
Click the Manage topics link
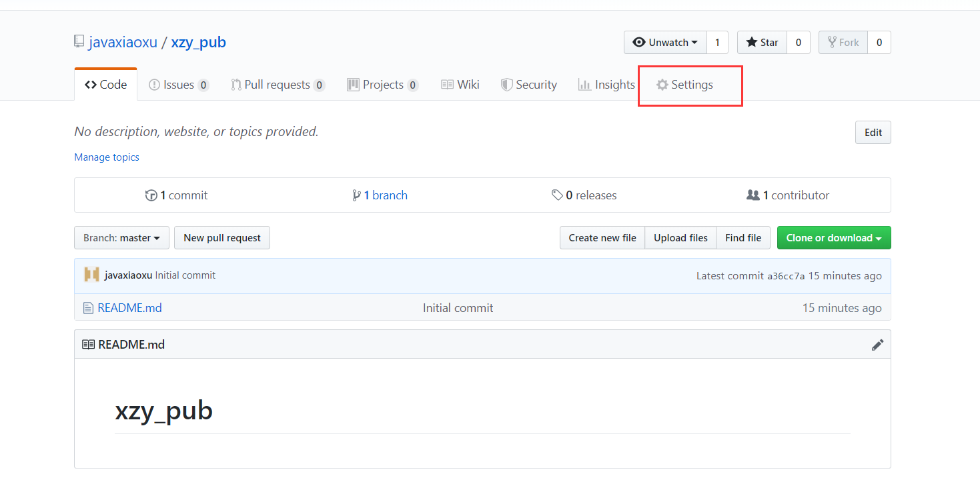[x=107, y=157]
